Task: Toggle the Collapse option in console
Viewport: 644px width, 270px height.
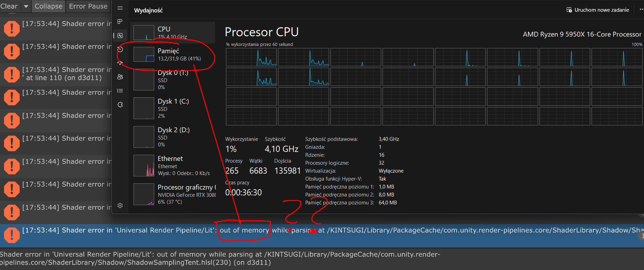Action: click(x=48, y=6)
